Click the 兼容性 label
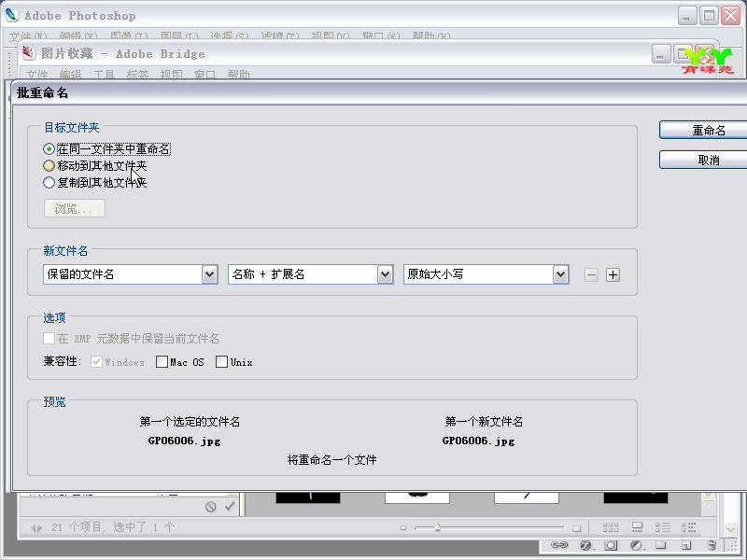The width and height of the screenshot is (747, 560). [x=62, y=361]
